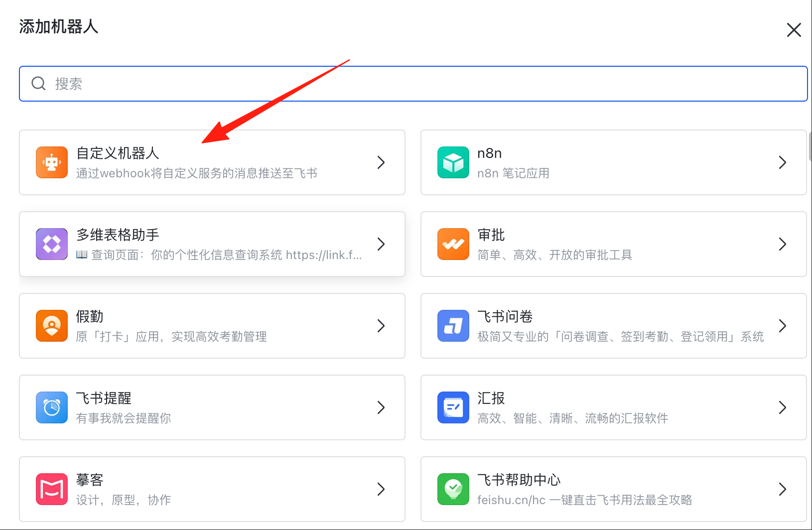Click the feishu.cn/hc description text
This screenshot has width=812, height=530.
(585, 500)
